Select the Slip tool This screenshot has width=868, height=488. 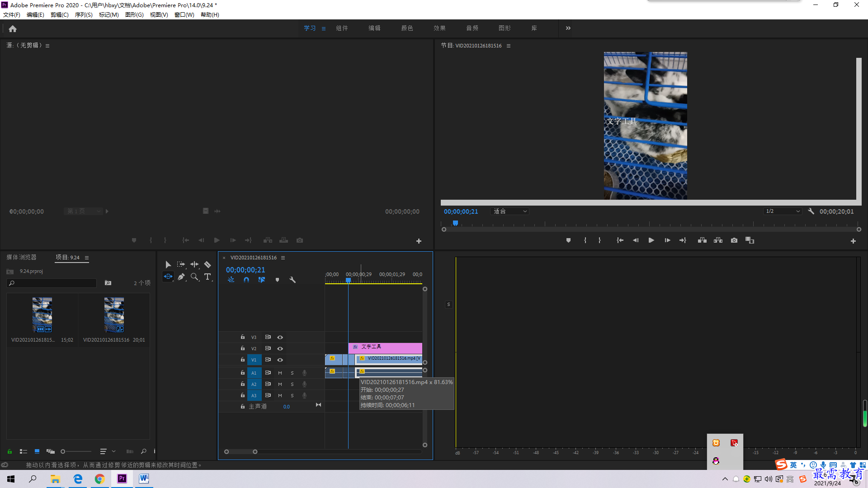(x=168, y=277)
